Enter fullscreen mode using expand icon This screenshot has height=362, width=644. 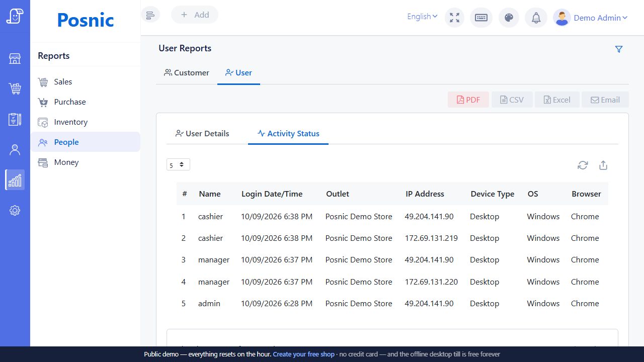pyautogui.click(x=455, y=18)
